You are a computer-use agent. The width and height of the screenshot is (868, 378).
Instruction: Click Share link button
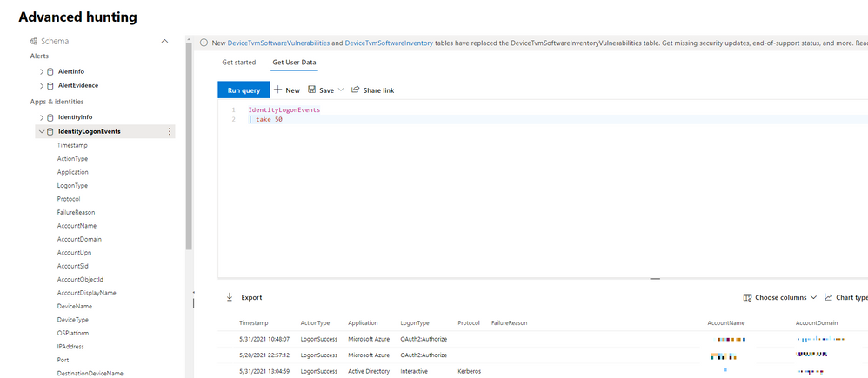[373, 90]
